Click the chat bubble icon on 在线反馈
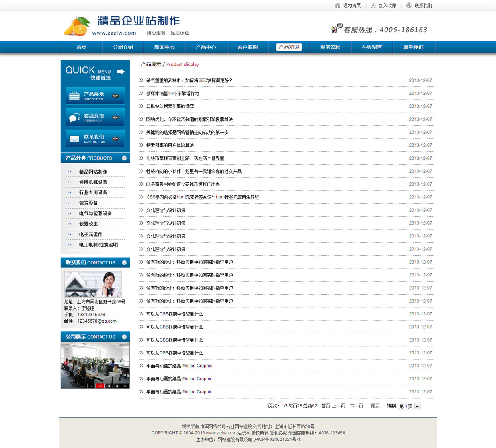Image resolution: width=496 pixels, height=448 pixels. coord(74,117)
